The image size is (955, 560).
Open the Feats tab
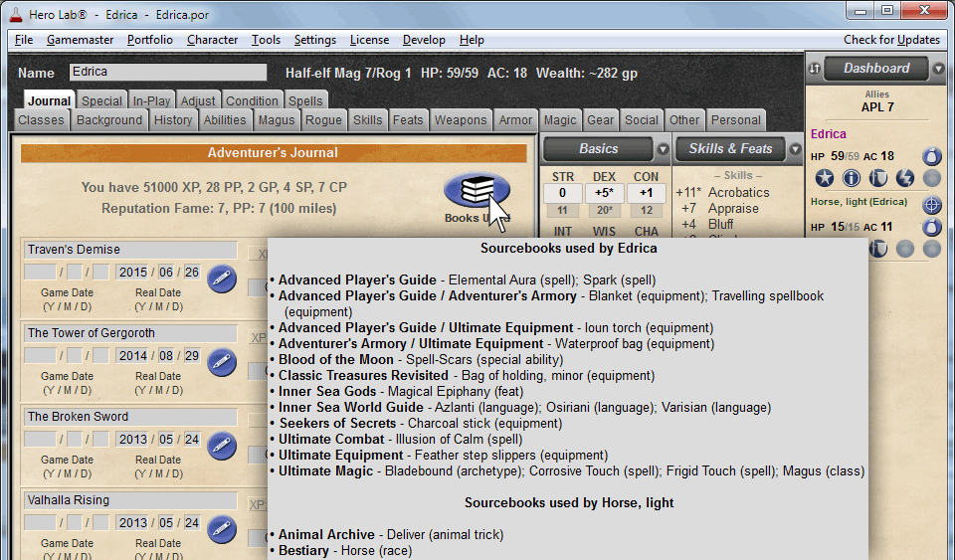[408, 120]
